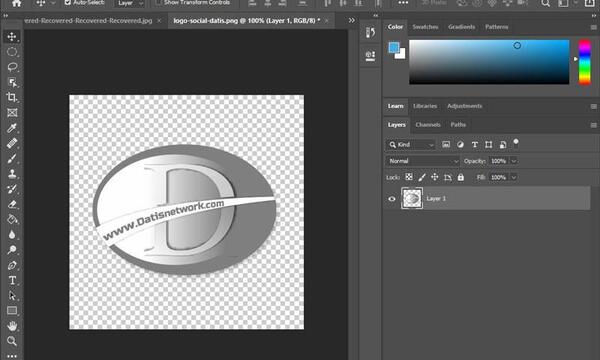Select the Hand tool
600x360 pixels.
click(x=12, y=326)
